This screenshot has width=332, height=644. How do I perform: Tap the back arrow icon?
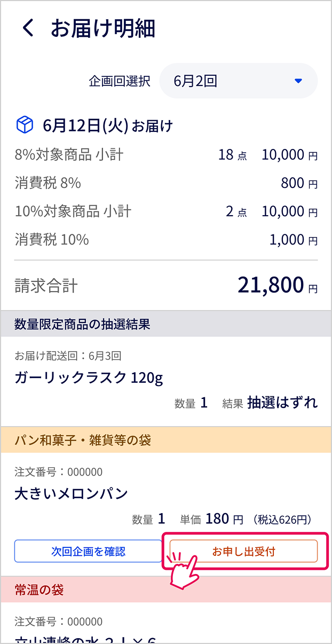point(28,28)
